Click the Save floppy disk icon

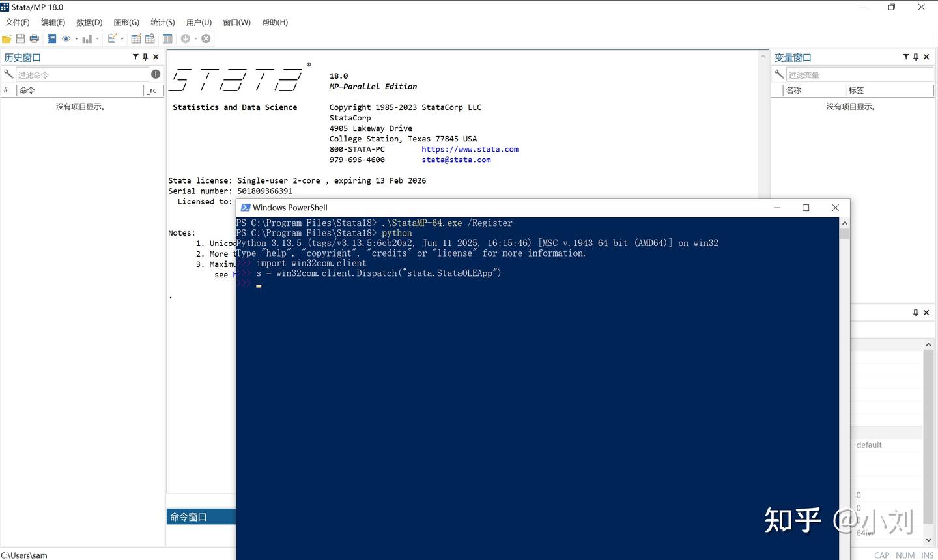tap(20, 39)
